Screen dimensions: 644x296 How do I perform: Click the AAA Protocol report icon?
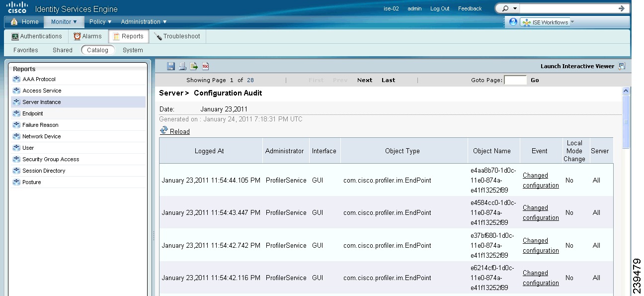(16, 79)
